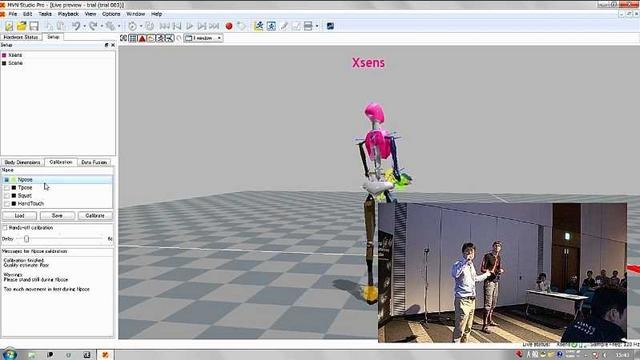Click the MVN Studio taskbar icon

(105, 355)
